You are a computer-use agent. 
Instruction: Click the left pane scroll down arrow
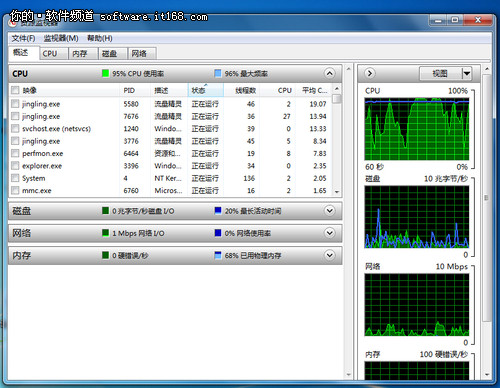(348, 375)
